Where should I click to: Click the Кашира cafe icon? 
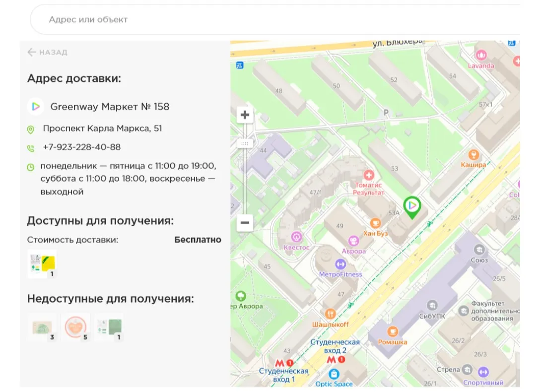(474, 154)
